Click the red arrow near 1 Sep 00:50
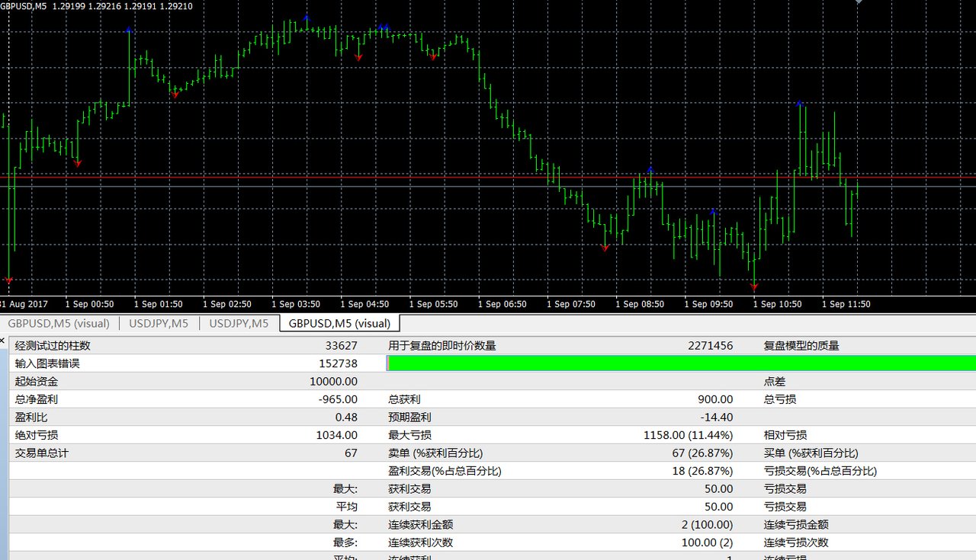The width and height of the screenshot is (976, 560). [x=77, y=163]
